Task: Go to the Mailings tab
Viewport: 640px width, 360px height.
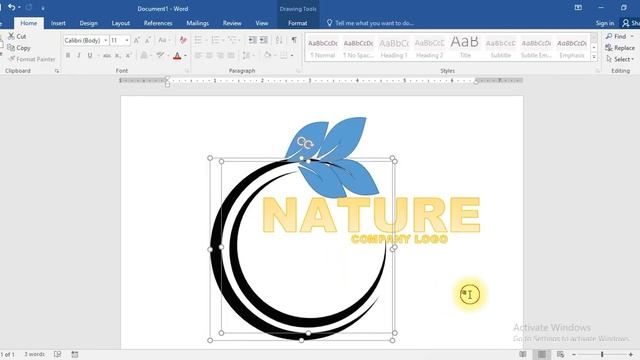Action: [x=198, y=23]
